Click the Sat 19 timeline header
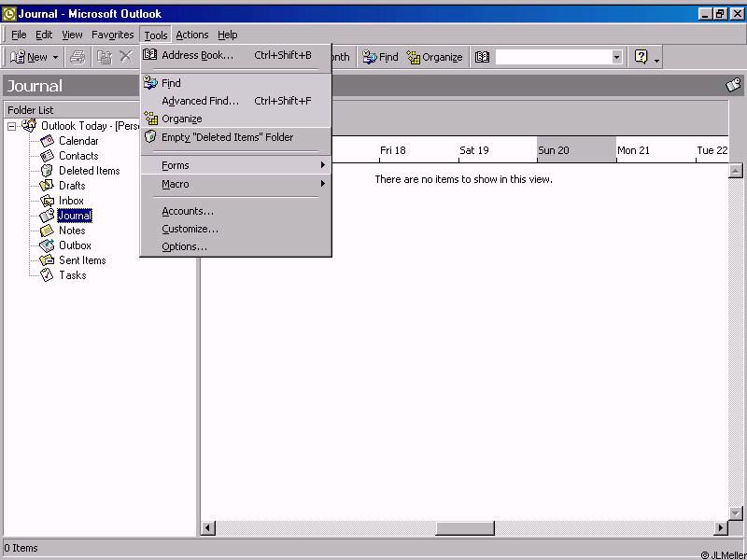This screenshot has width=747, height=560. coord(498,150)
